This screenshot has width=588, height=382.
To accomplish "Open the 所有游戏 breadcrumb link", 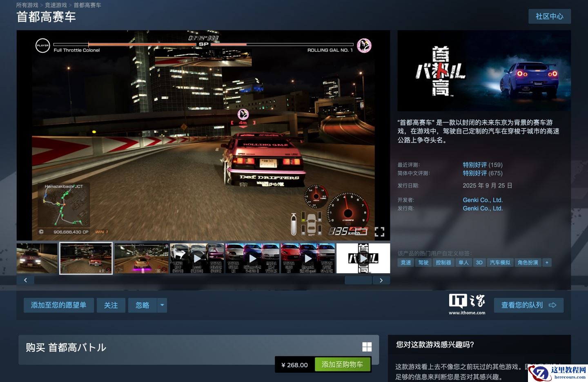I will [x=27, y=5].
